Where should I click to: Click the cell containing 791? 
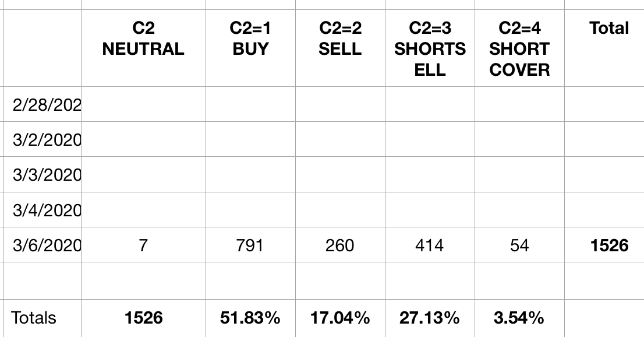(250, 245)
